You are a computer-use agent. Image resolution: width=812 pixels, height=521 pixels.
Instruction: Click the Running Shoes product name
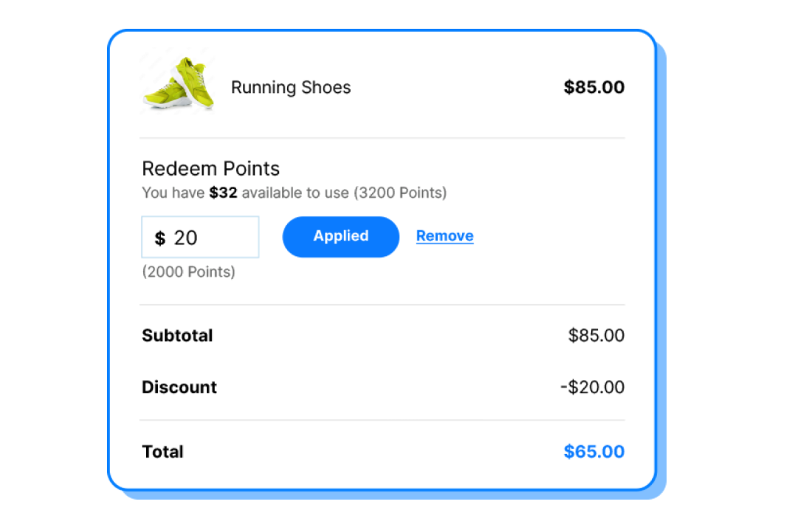[291, 88]
